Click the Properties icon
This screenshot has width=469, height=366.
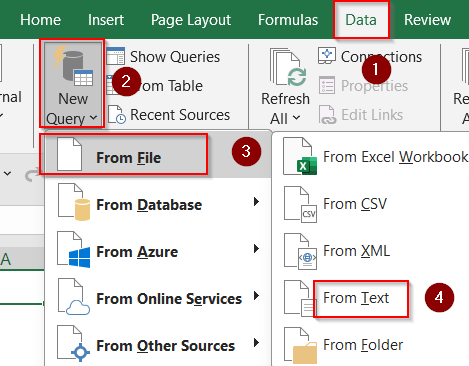tap(327, 85)
